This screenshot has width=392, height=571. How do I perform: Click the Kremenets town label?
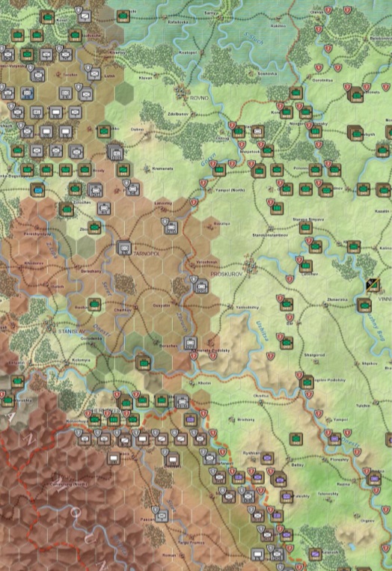162,168
